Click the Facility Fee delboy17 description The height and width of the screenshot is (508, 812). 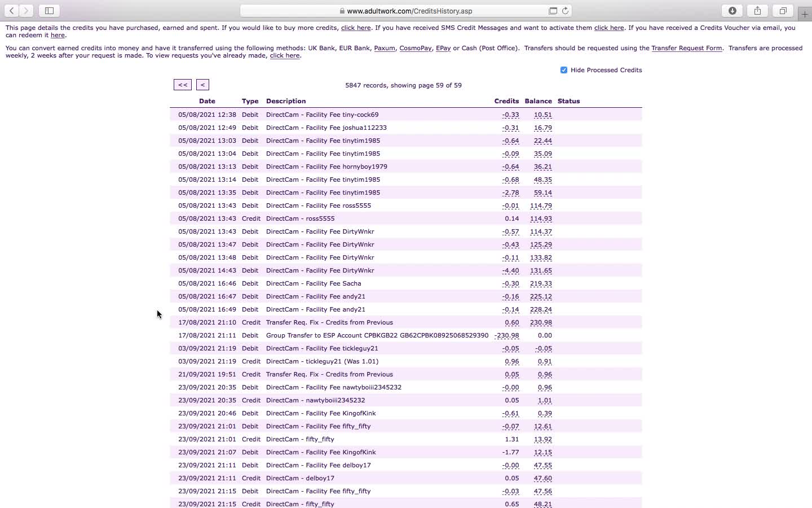point(318,465)
